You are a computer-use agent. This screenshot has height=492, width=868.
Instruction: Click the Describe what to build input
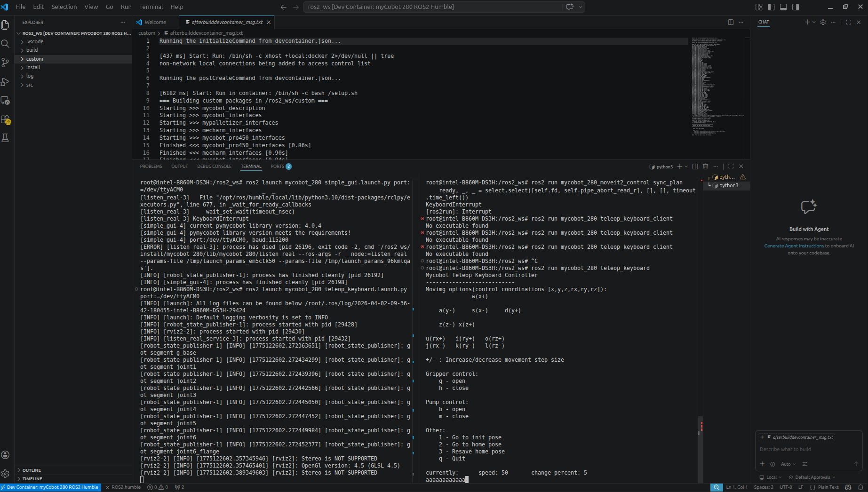pyautogui.click(x=808, y=449)
